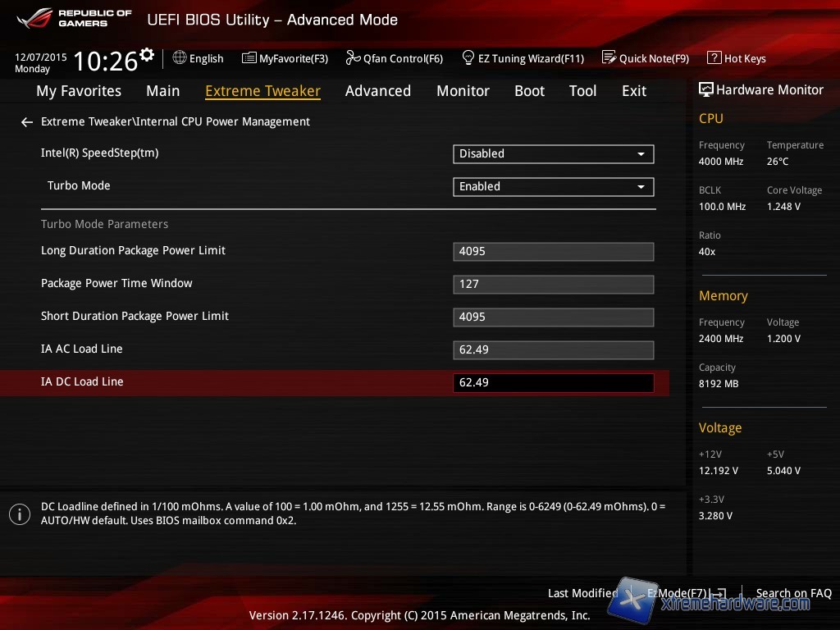Viewport: 840px width, 630px height.
Task: Expand the Intel SpeedStep dropdown
Action: (553, 153)
